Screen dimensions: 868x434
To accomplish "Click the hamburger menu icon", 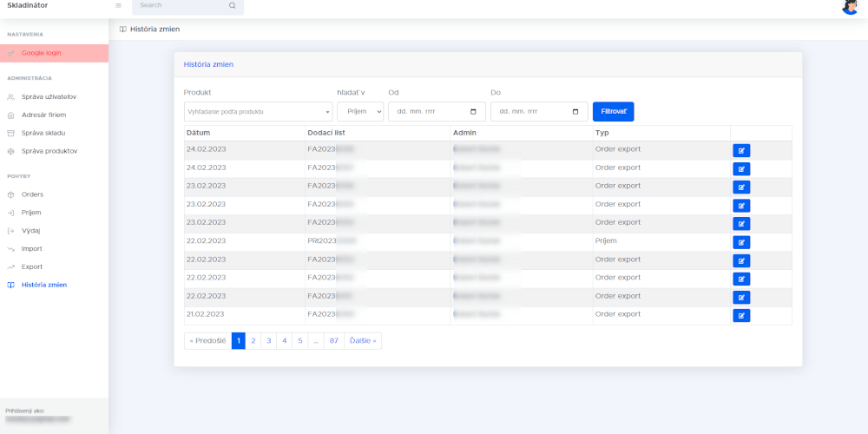I will [x=118, y=5].
